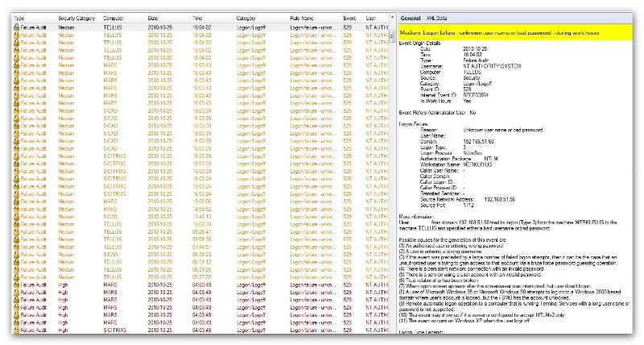Click the 'In Work Hours: Yes' detail line
The height and width of the screenshot is (345, 644).
click(x=446, y=101)
